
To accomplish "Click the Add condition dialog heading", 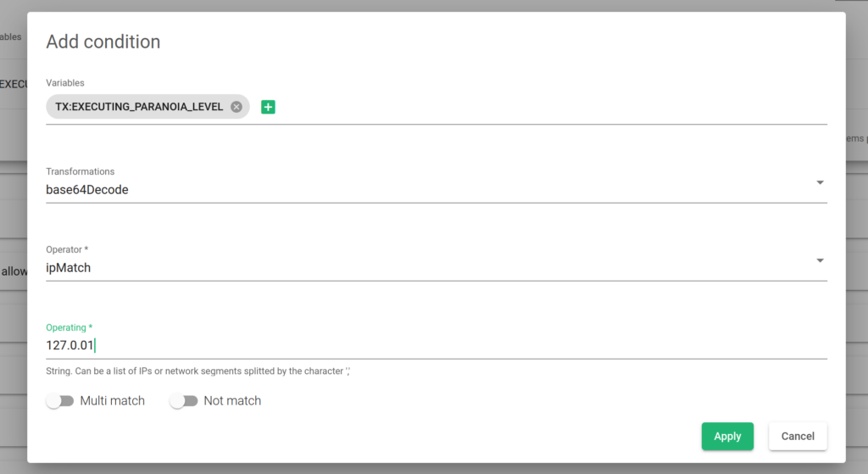I will [103, 42].
